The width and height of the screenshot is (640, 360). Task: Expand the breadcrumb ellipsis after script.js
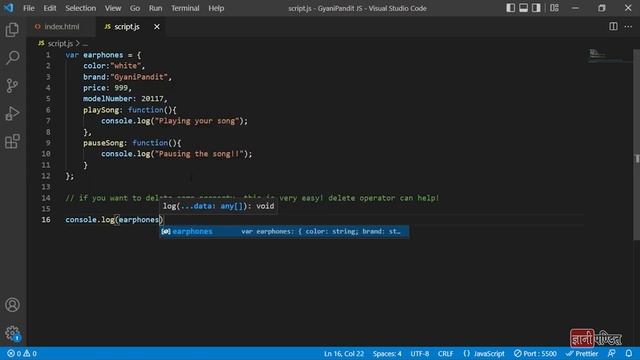[x=85, y=43]
